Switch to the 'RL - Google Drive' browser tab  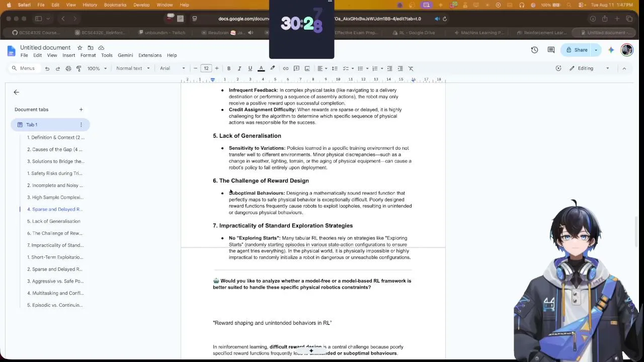click(414, 33)
